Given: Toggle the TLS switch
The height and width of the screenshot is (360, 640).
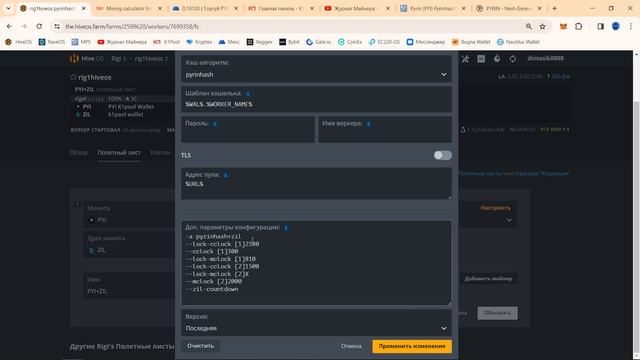Looking at the screenshot, I should pos(442,155).
